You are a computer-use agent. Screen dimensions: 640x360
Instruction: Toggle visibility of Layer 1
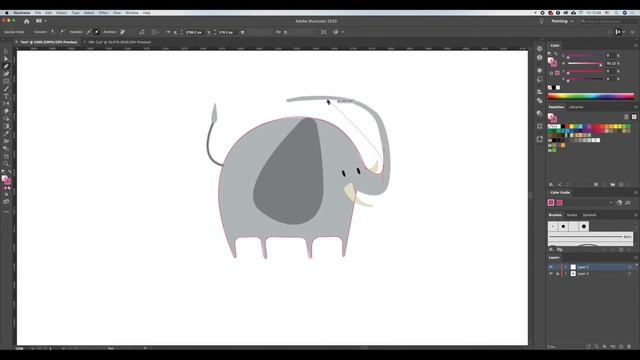coord(551,274)
